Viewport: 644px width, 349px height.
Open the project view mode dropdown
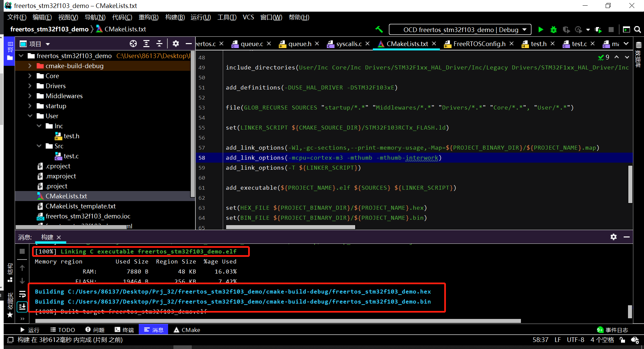(x=48, y=44)
